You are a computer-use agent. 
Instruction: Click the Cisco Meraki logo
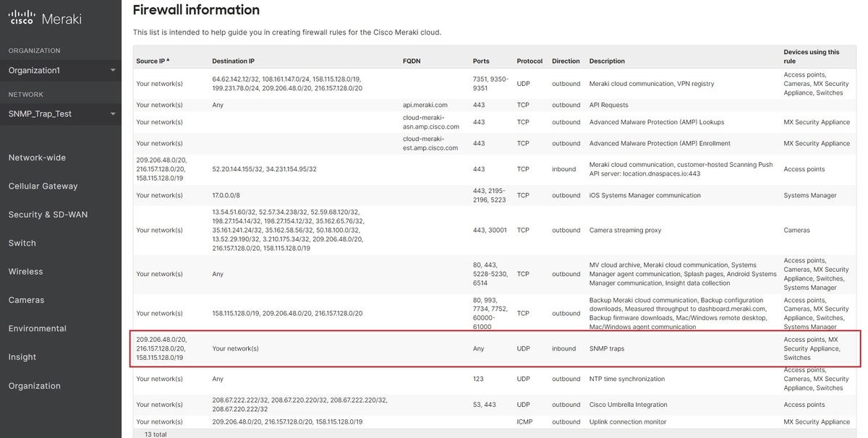point(45,19)
